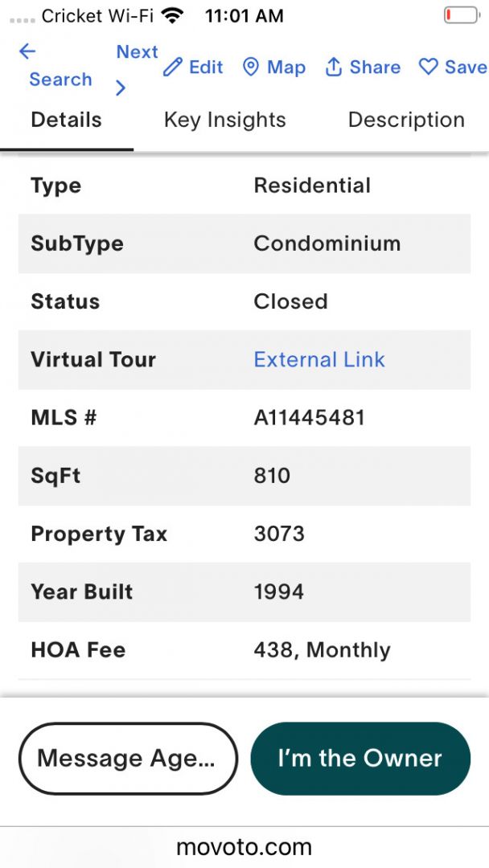This screenshot has width=489, height=868.
Task: Tap the movoto.com address bar
Action: click(x=244, y=846)
